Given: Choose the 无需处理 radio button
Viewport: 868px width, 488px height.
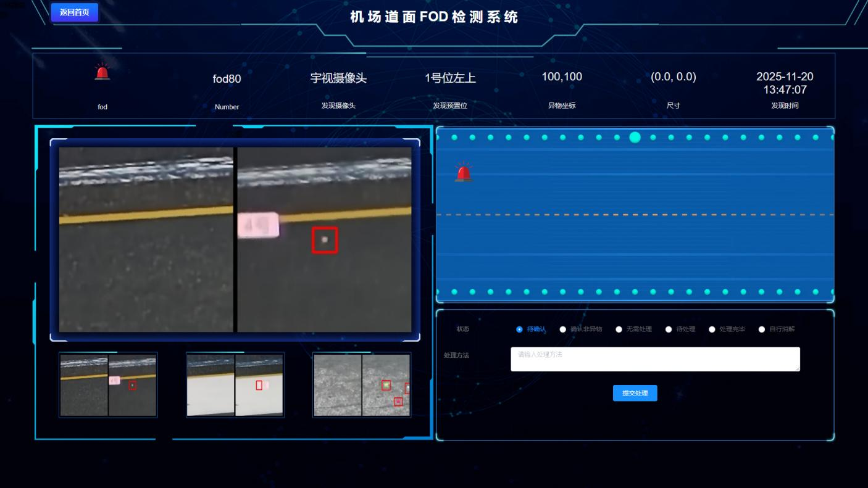Looking at the screenshot, I should tap(619, 329).
